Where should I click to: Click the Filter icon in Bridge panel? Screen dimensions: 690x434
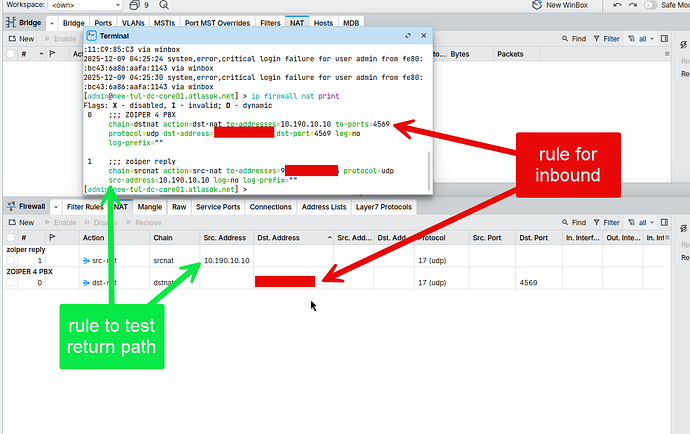click(x=612, y=38)
